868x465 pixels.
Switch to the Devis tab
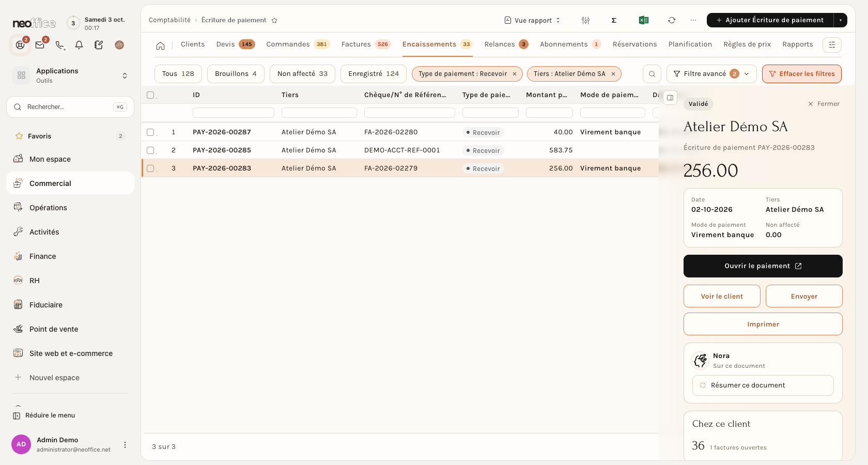click(235, 44)
